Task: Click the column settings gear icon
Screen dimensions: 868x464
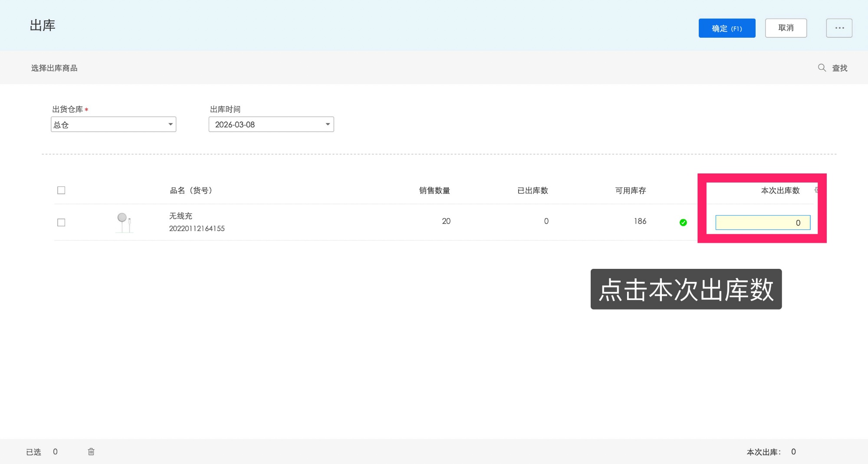Action: click(x=818, y=190)
